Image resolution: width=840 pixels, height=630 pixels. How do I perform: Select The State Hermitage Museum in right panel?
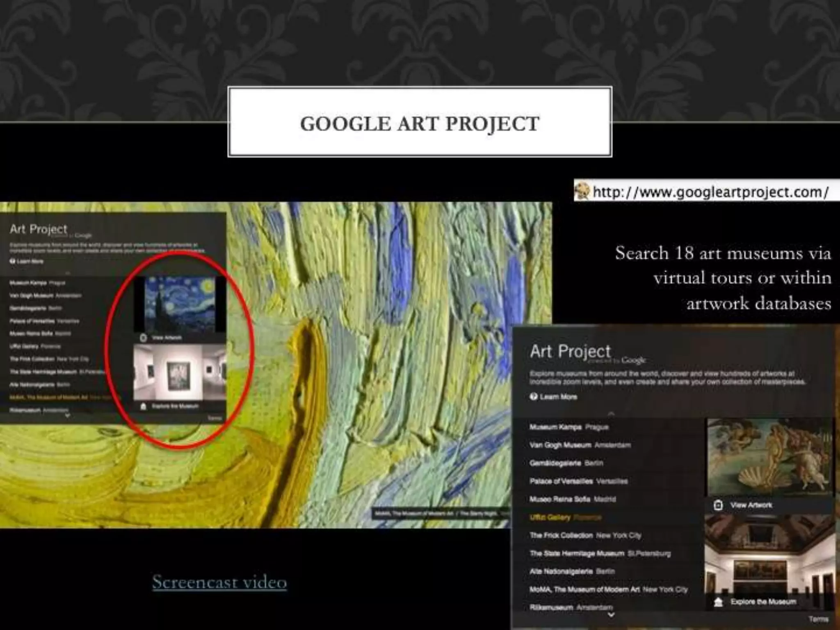tap(600, 553)
